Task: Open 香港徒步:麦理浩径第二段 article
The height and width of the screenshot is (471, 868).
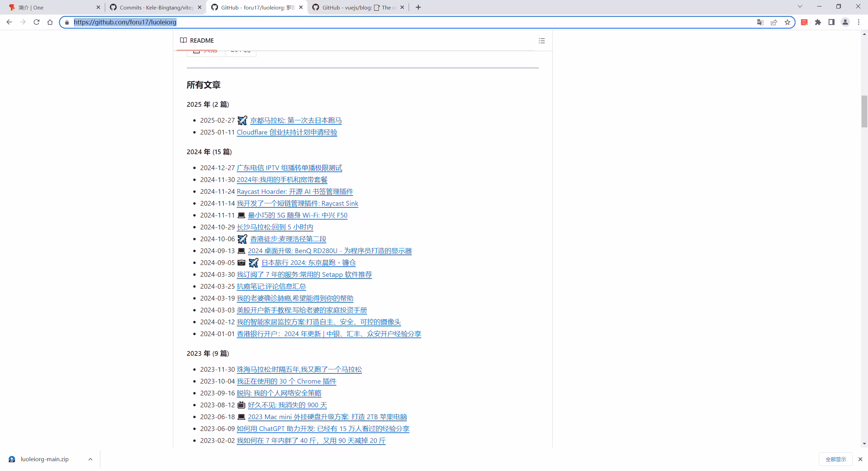Action: point(288,239)
